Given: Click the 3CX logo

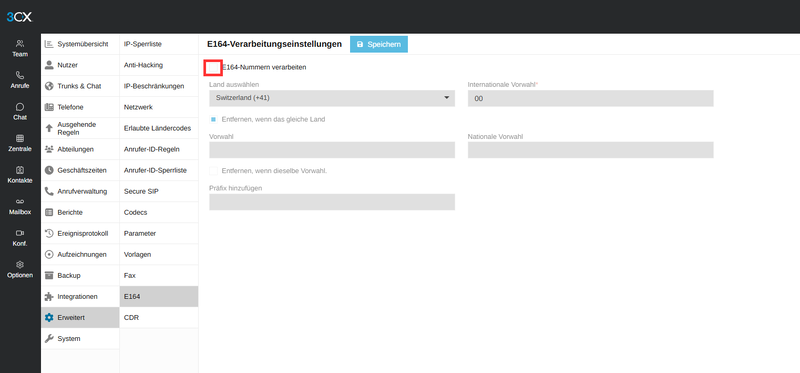Looking at the screenshot, I should click(19, 17).
